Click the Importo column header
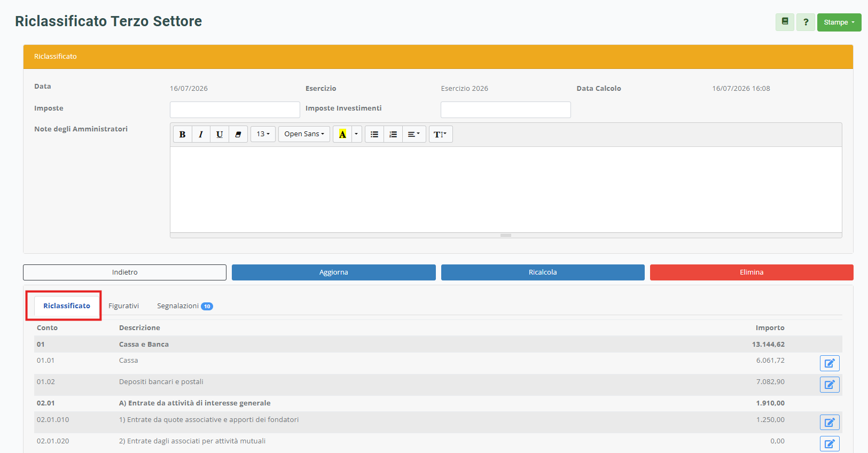This screenshot has width=868, height=453. pos(770,328)
